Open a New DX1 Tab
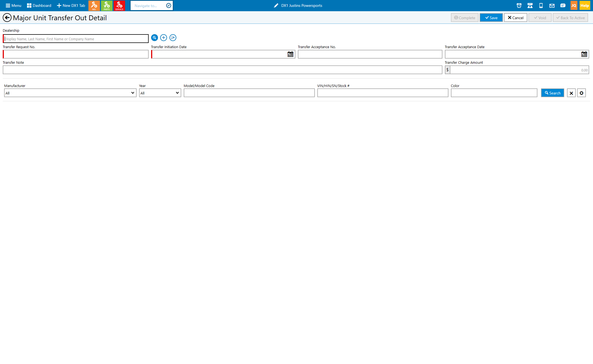The image size is (593, 364). [x=71, y=5]
